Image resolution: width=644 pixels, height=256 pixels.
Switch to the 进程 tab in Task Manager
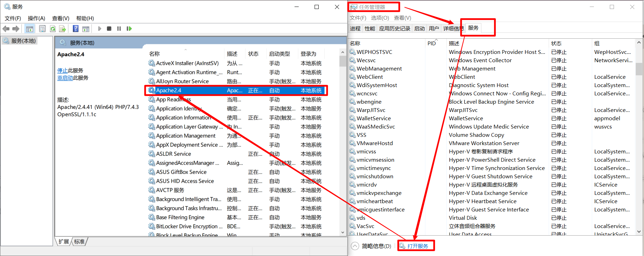(x=355, y=28)
